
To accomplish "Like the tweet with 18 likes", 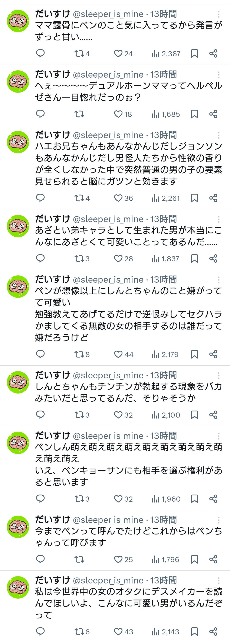I will (118, 114).
